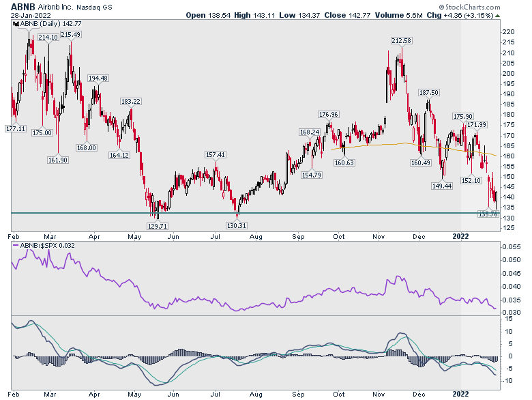Viewport: 532px width, 400px height.
Task: Click the candlestick icon beside ABNB (Daily) legend
Action: (x=16, y=24)
